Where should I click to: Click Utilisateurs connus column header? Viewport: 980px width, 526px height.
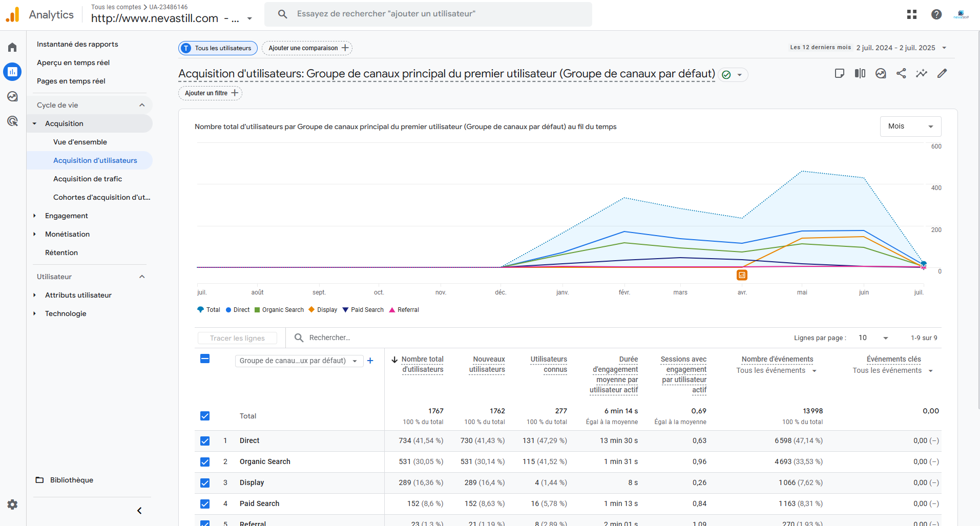click(549, 364)
